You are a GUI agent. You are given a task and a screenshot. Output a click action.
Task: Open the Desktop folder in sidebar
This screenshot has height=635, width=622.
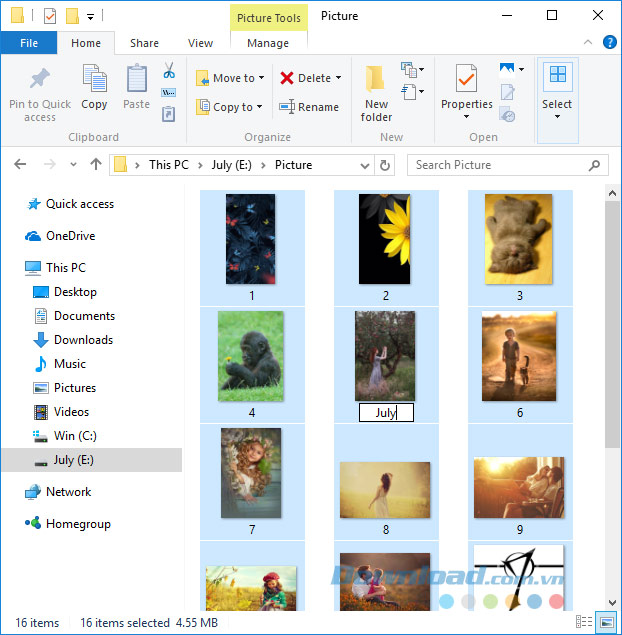point(65,292)
